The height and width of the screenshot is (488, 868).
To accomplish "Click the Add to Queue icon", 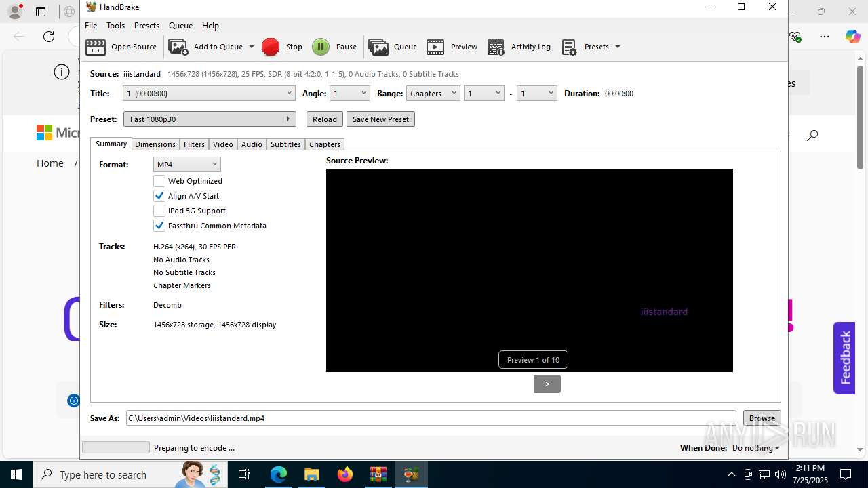I will coord(178,47).
